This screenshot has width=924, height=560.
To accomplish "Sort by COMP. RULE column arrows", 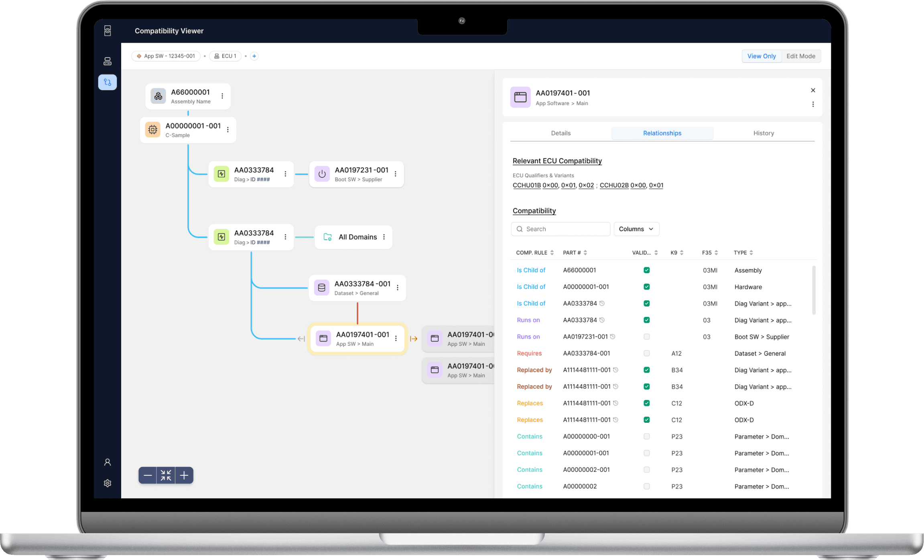I will click(x=552, y=253).
